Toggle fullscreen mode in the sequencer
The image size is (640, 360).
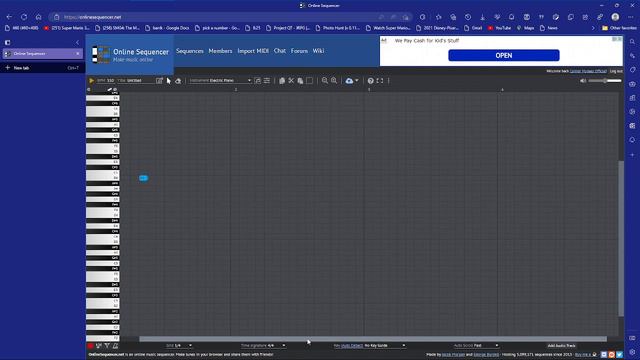tap(380, 81)
